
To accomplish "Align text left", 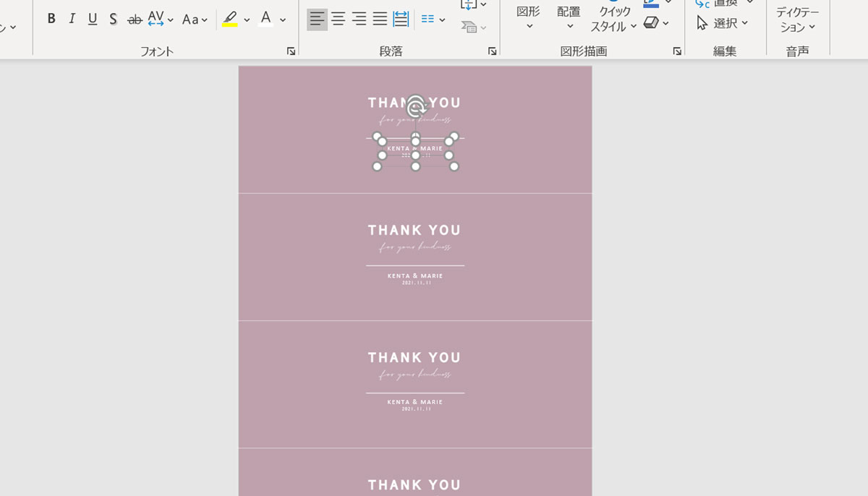I will point(317,20).
